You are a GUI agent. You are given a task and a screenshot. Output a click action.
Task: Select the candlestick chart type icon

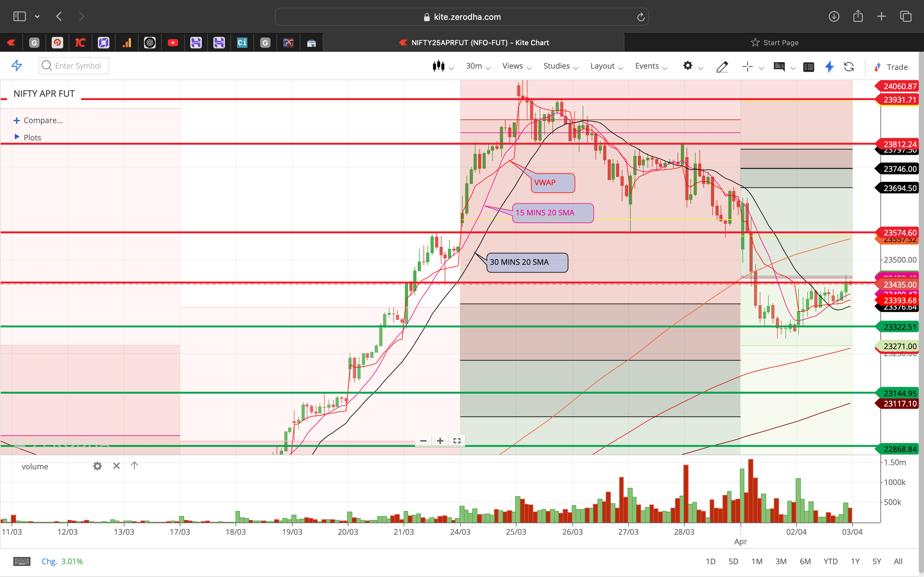click(439, 66)
